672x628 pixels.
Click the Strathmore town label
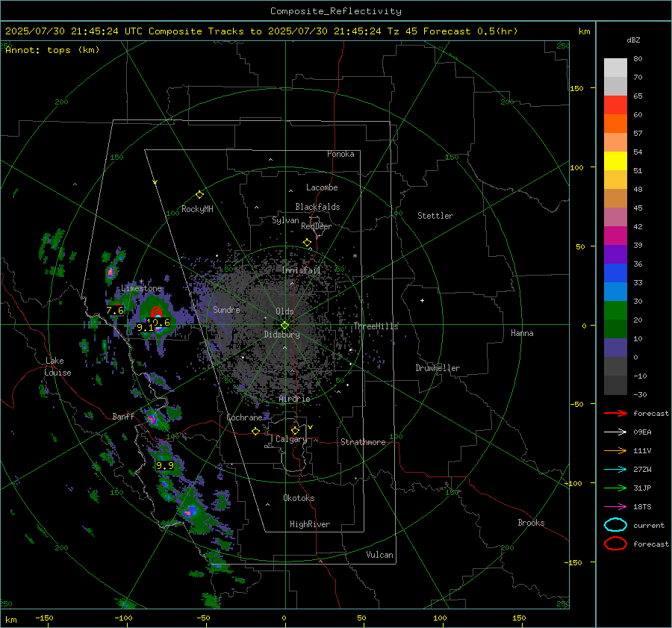(x=364, y=442)
